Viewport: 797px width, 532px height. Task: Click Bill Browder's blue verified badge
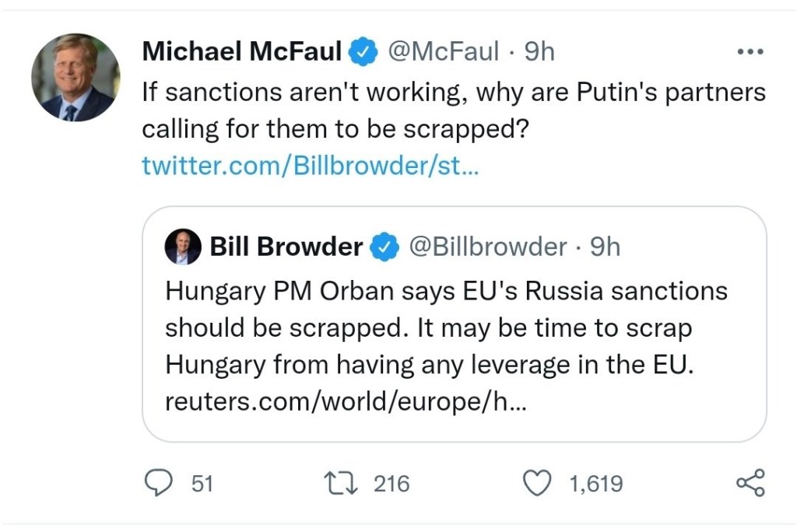(x=382, y=247)
